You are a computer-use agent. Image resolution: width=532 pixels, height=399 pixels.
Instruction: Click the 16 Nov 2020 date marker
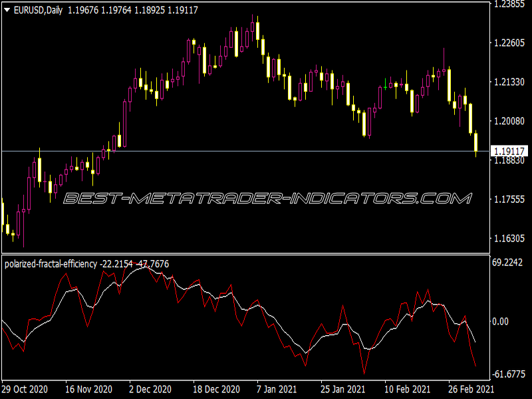(x=88, y=389)
